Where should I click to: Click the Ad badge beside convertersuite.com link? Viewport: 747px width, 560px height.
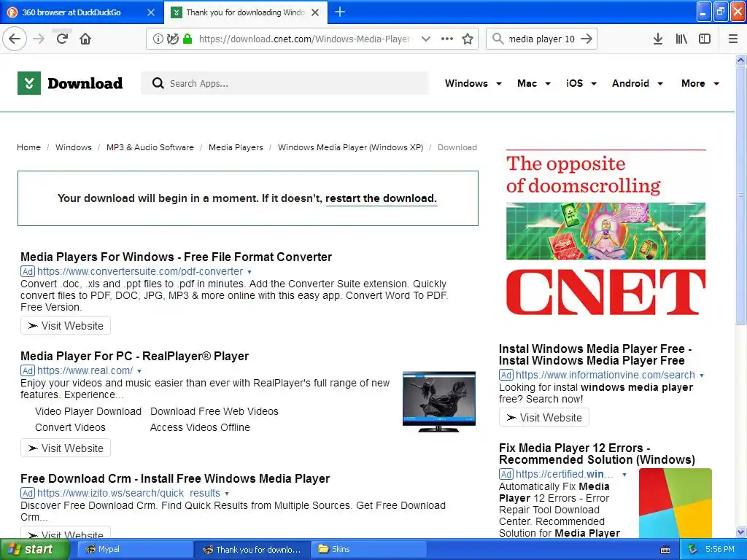28,271
